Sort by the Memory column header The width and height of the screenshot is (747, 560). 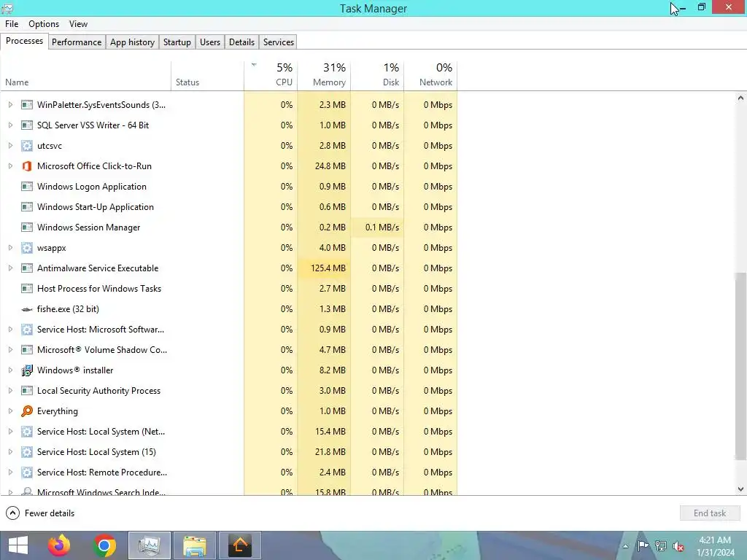tap(324, 76)
